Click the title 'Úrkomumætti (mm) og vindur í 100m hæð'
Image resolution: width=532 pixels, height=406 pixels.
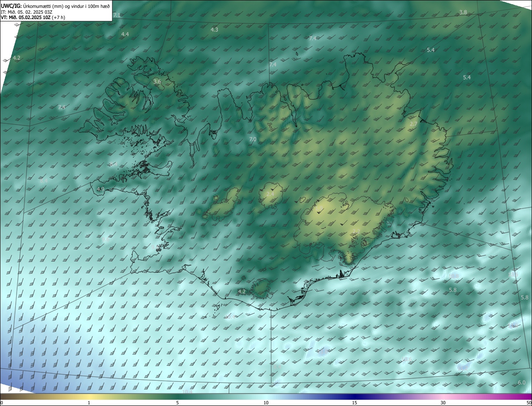[x=66, y=5]
